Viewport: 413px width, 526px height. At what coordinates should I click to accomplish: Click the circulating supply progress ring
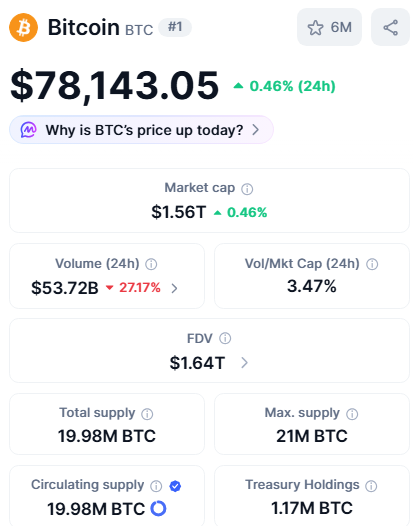point(158,508)
